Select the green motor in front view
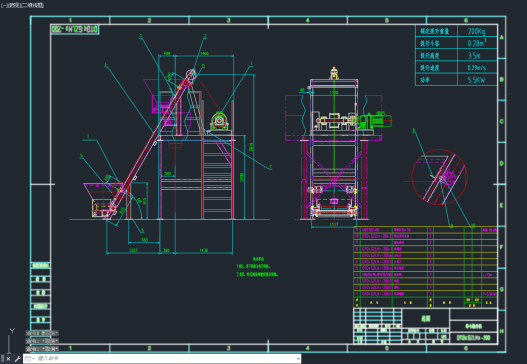The height and width of the screenshot is (364, 527). tap(375, 121)
